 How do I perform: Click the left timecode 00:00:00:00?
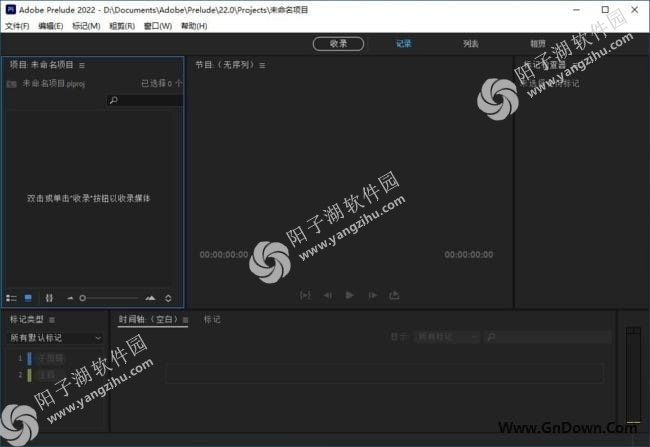224,255
